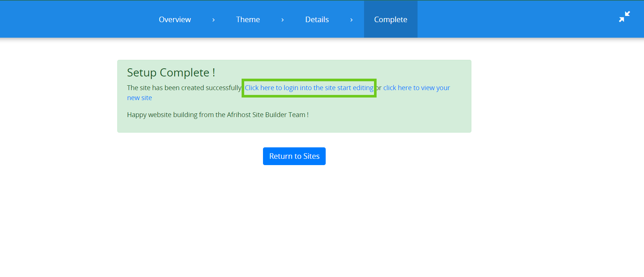Click the chevron between Details and Complete
This screenshot has height=277, width=644.
[351, 20]
